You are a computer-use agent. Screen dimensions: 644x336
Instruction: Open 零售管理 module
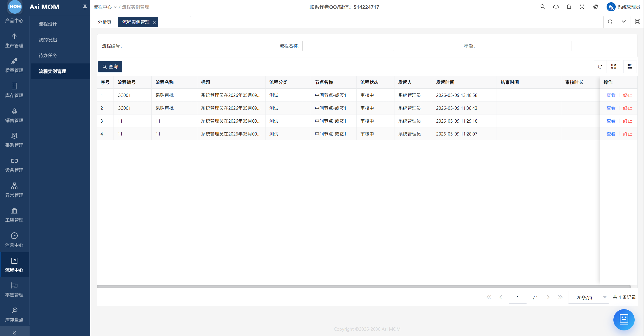coord(14,290)
